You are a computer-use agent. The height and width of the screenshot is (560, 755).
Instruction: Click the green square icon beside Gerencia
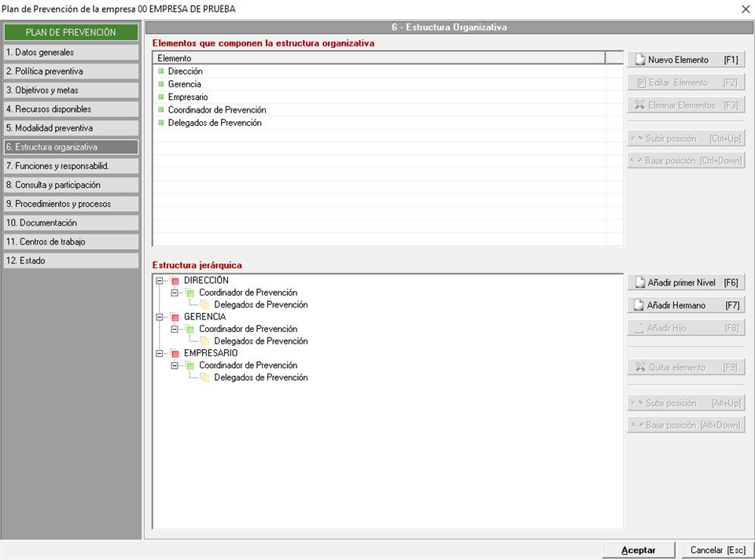tap(160, 84)
